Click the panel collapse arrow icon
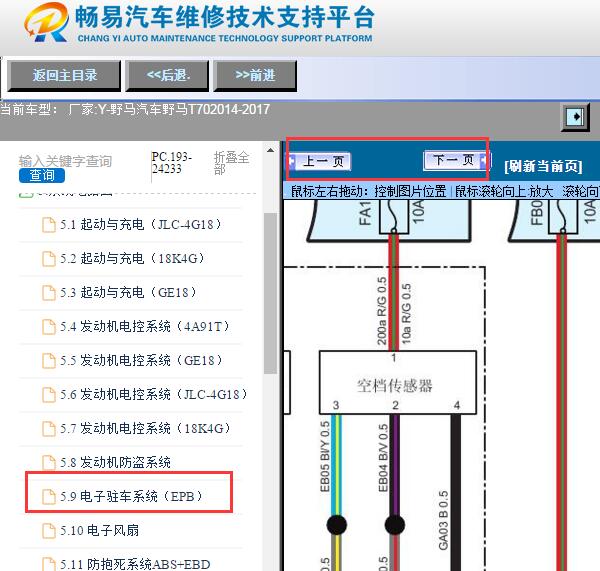 tap(575, 117)
